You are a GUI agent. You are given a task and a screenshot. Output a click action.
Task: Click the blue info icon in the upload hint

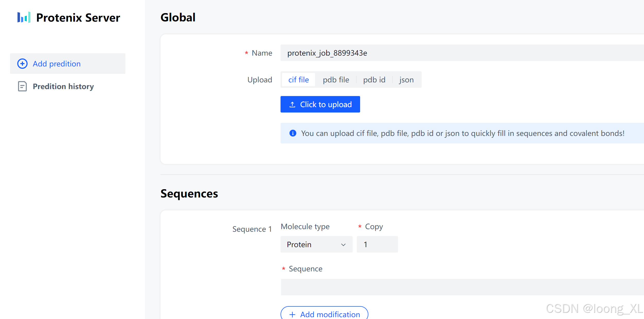(x=293, y=133)
